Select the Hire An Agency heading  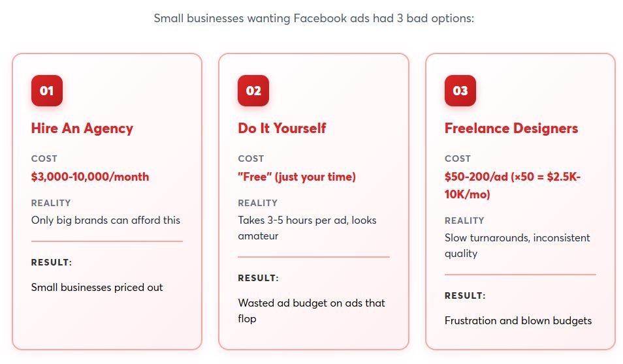[x=82, y=128]
